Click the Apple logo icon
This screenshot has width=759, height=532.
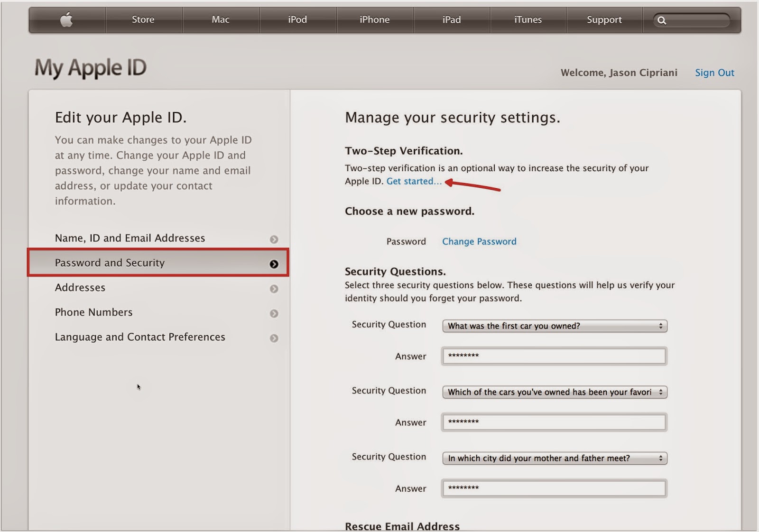coord(67,20)
